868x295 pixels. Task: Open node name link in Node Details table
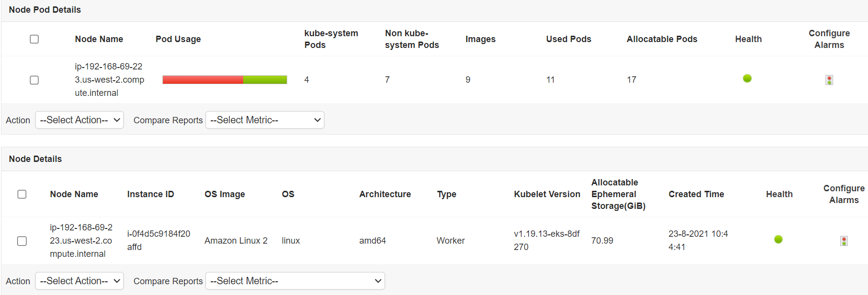click(x=81, y=241)
